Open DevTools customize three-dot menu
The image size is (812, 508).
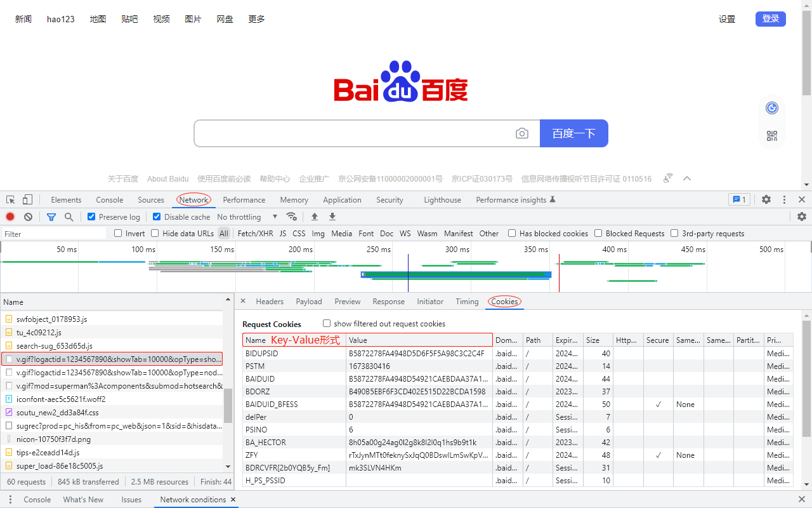click(x=784, y=199)
